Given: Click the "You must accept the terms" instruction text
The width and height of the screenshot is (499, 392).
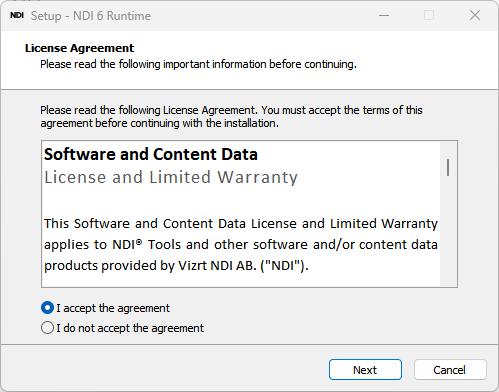Looking at the screenshot, I should pyautogui.click(x=231, y=117).
